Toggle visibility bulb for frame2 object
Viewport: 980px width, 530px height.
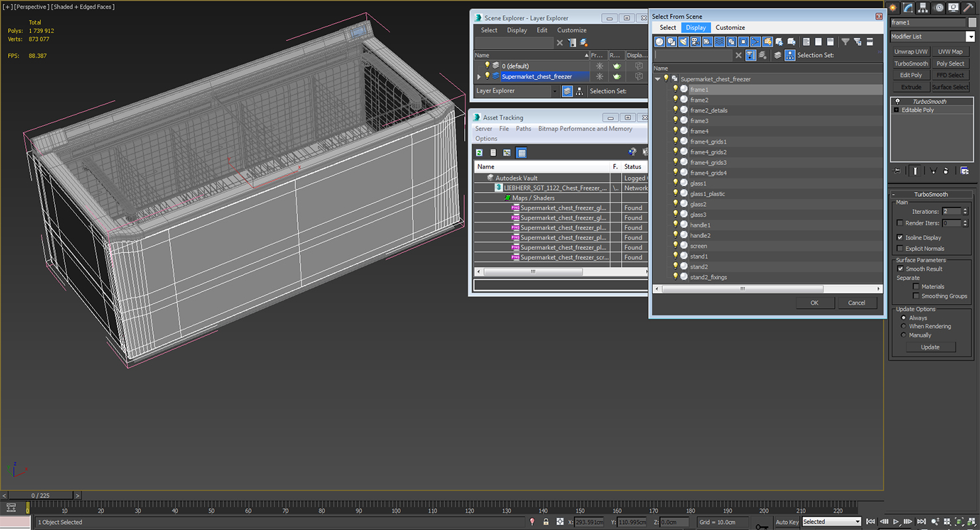[676, 100]
